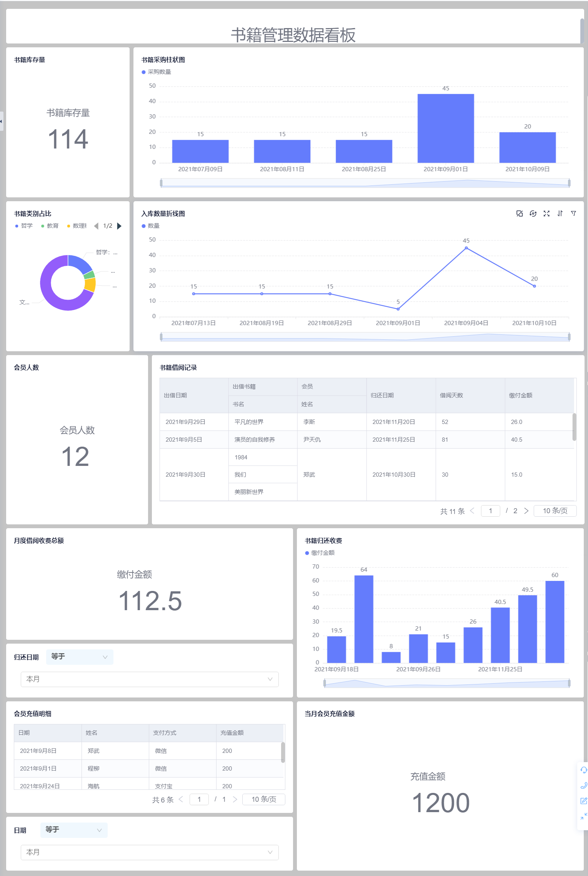Open the customer service headset icon
Image resolution: width=588 pixels, height=876 pixels.
[x=583, y=770]
